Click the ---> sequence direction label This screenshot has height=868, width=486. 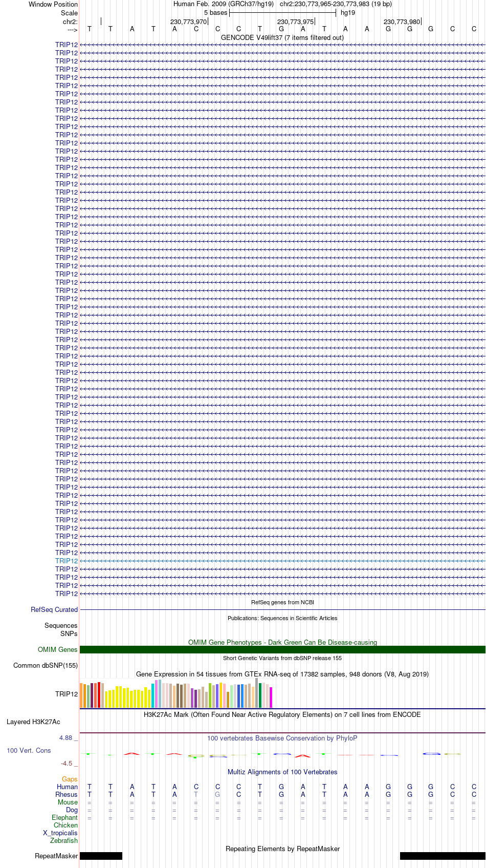tap(72, 29)
